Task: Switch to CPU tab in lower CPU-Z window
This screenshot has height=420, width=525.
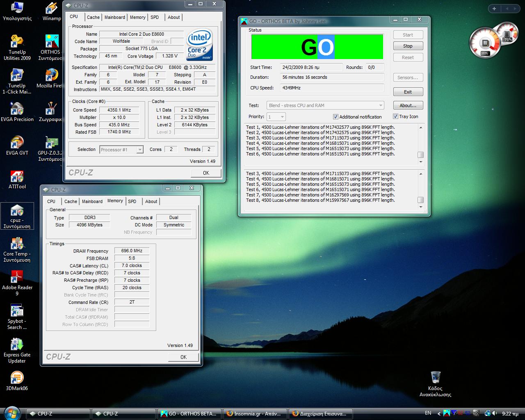Action: point(51,201)
